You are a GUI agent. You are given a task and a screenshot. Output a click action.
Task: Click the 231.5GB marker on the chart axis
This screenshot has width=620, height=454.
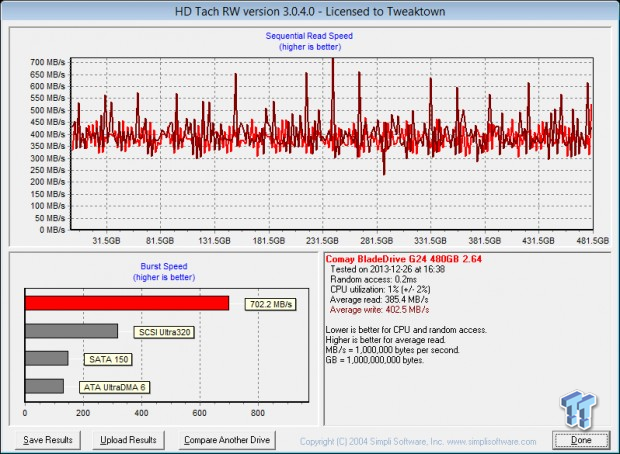click(322, 241)
